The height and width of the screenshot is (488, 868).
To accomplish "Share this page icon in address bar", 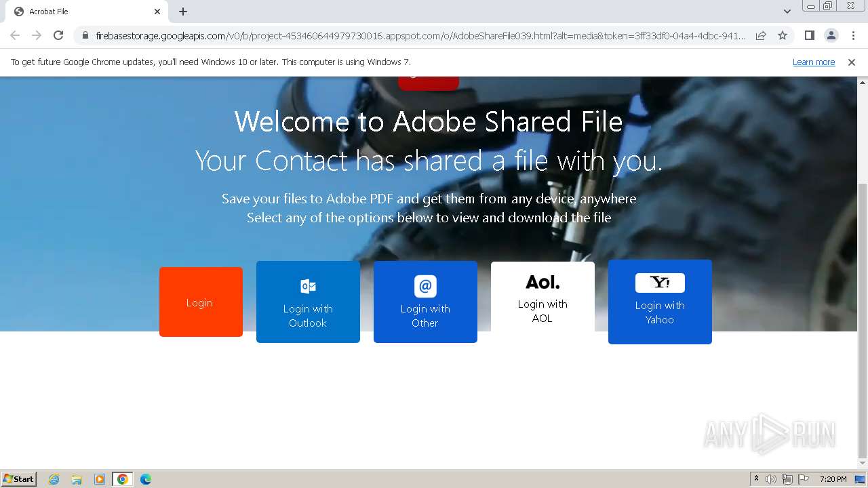I will pos(761,35).
